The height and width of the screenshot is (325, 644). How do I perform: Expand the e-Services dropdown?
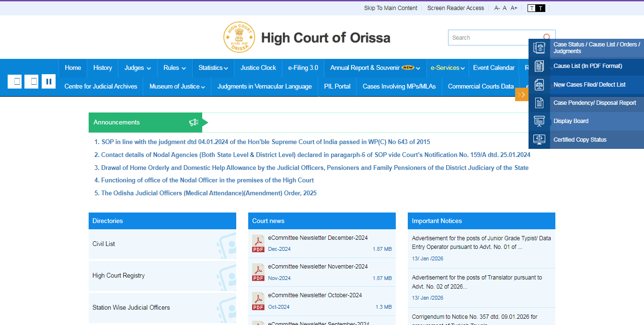tap(447, 67)
